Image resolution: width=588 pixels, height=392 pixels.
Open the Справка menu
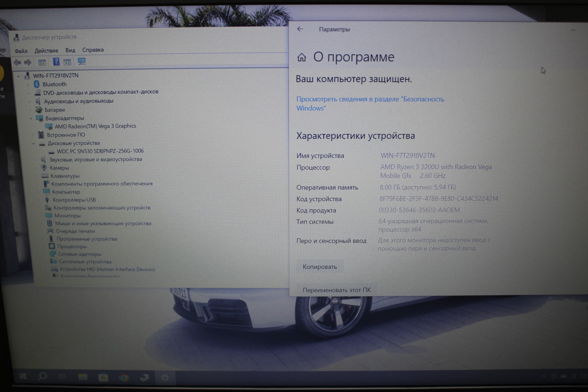tap(93, 50)
